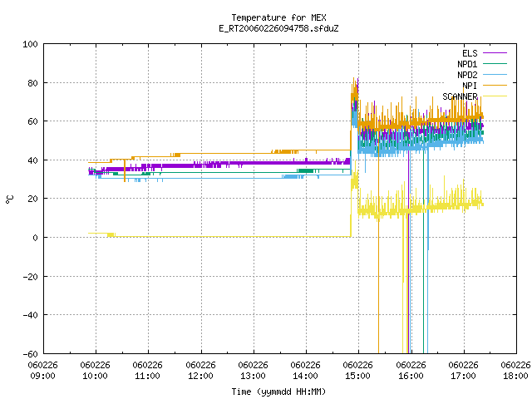Click the ELS legend label

[470, 53]
